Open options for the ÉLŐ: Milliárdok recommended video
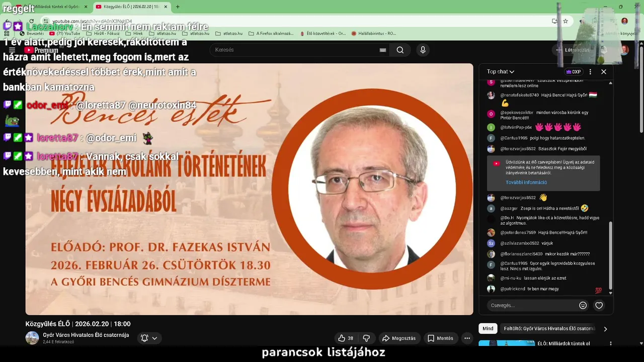The height and width of the screenshot is (362, 644). pyautogui.click(x=611, y=344)
